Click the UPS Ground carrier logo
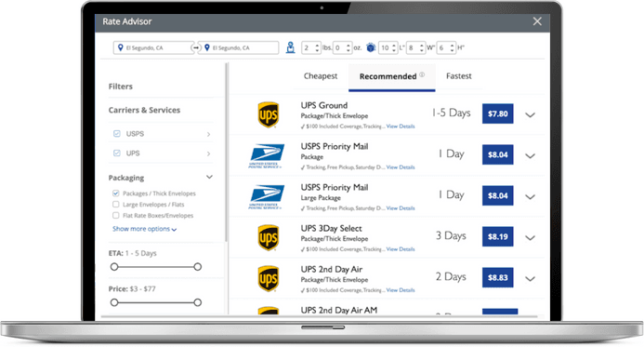644x347 pixels. (x=269, y=114)
